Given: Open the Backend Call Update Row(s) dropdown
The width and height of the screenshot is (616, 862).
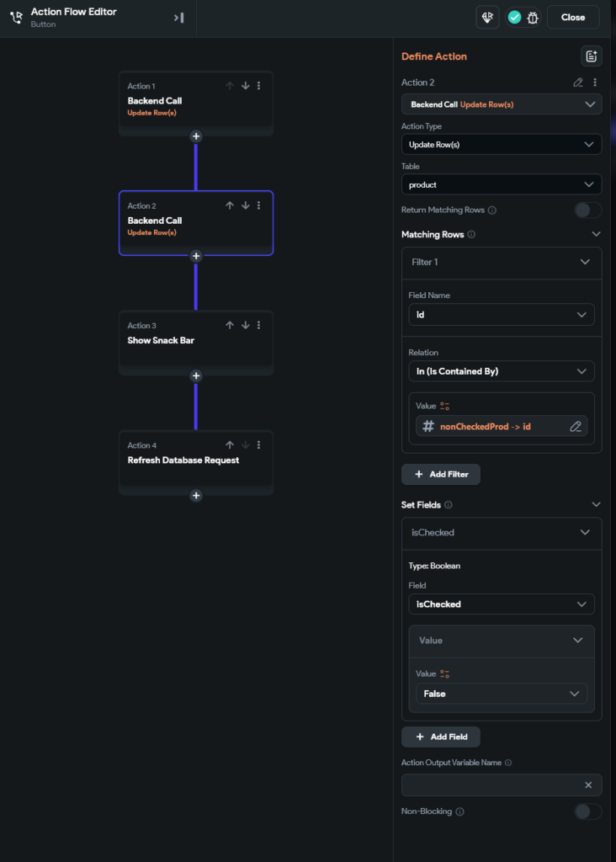Looking at the screenshot, I should (502, 104).
